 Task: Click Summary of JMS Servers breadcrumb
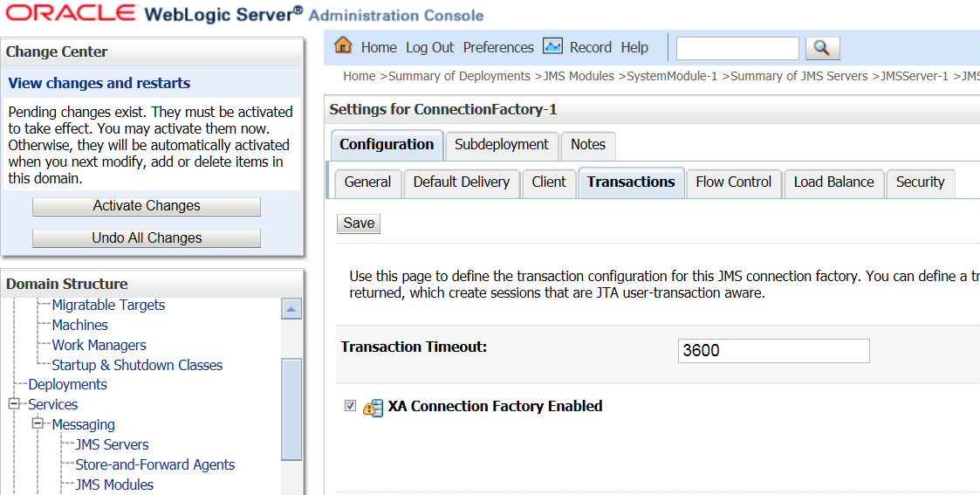tap(798, 76)
